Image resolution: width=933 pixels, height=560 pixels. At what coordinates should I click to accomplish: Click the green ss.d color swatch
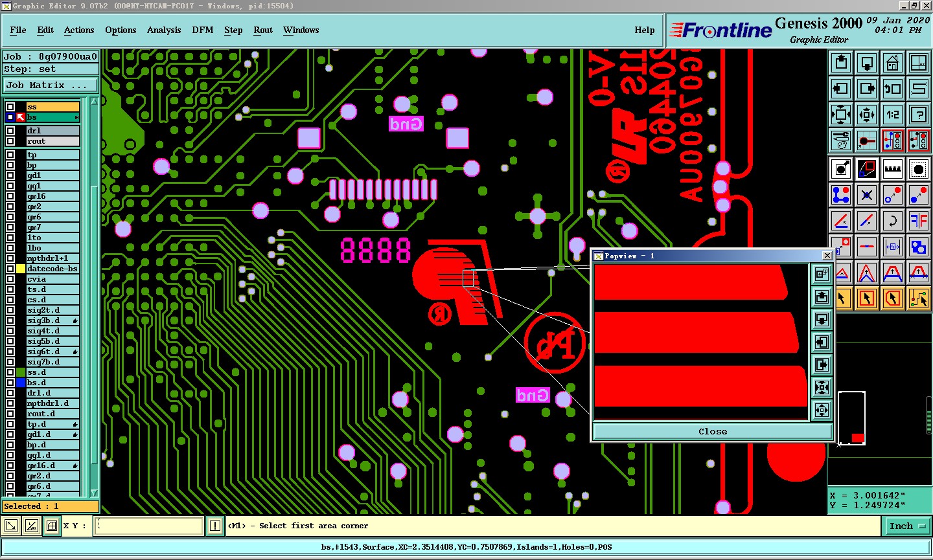(21, 372)
